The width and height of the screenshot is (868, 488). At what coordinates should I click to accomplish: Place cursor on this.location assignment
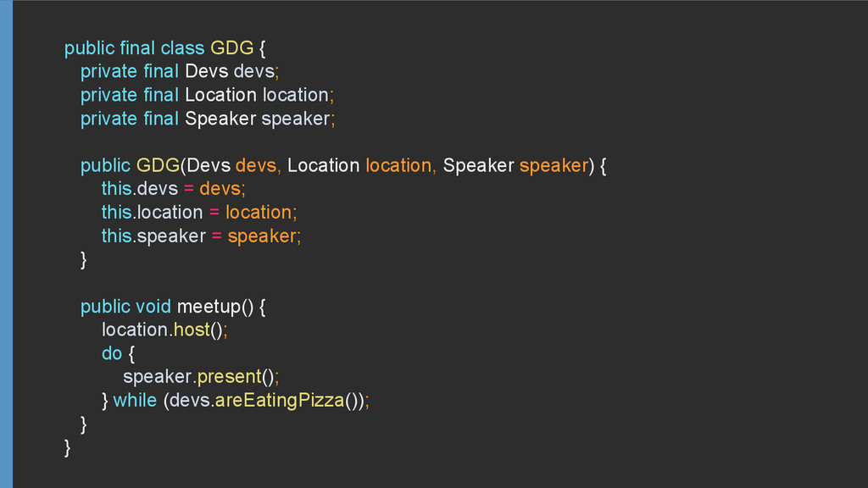(199, 213)
